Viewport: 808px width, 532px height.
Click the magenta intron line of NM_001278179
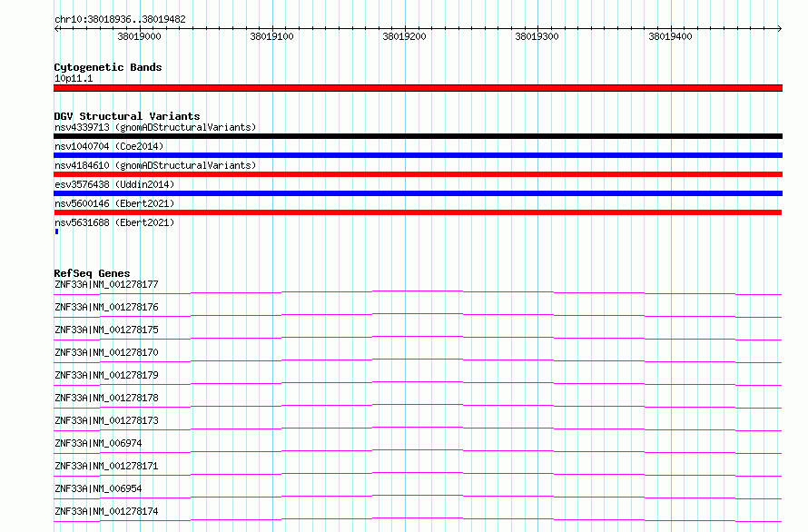(x=418, y=382)
